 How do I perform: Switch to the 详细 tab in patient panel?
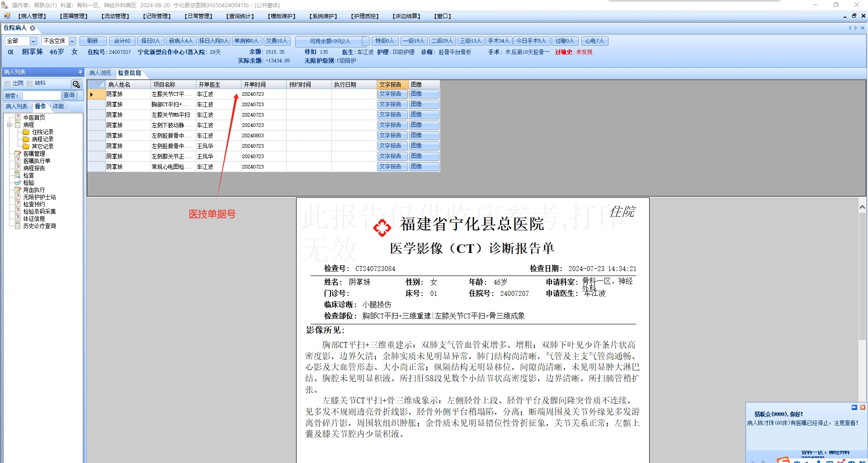tap(58, 107)
